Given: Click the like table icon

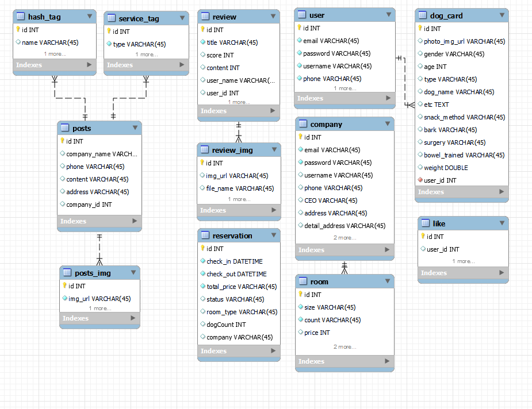Looking at the screenshot, I should point(426,223).
